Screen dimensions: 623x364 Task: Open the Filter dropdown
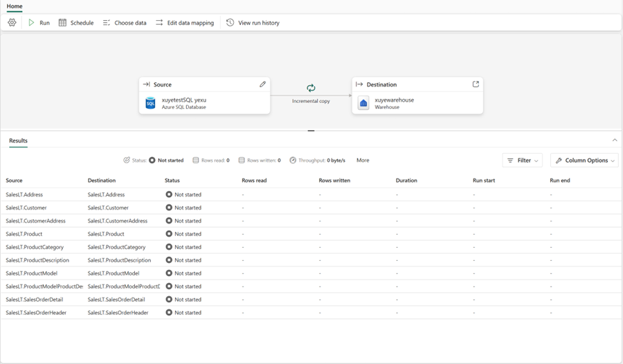[x=523, y=161]
